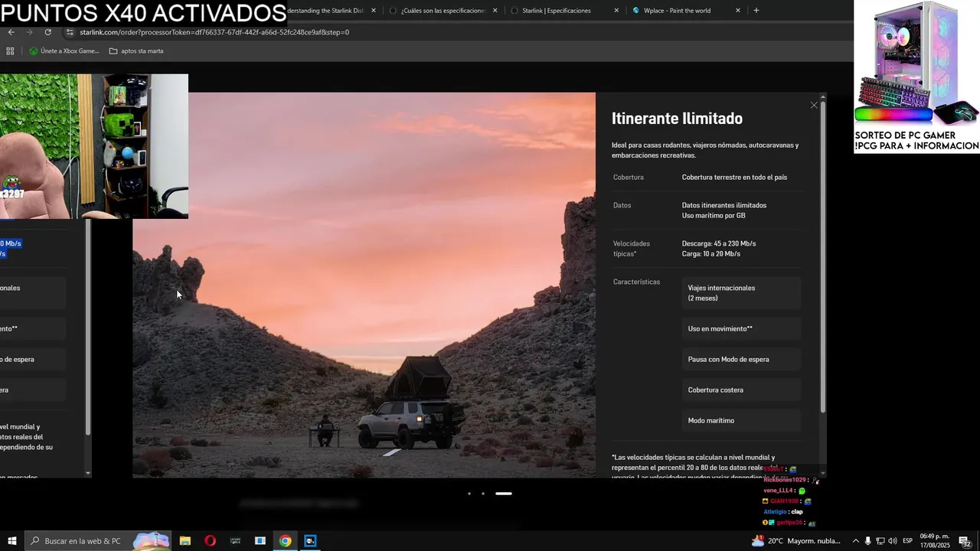Open Google Chrome taskbar icon

285,541
